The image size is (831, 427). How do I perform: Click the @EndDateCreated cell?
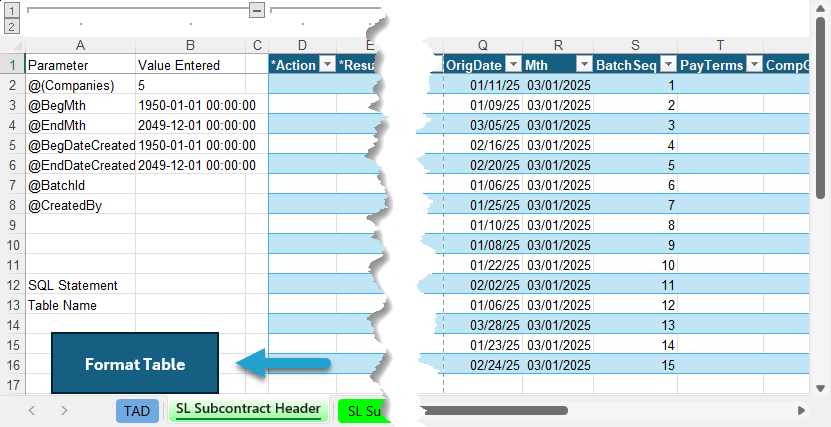pos(80,165)
